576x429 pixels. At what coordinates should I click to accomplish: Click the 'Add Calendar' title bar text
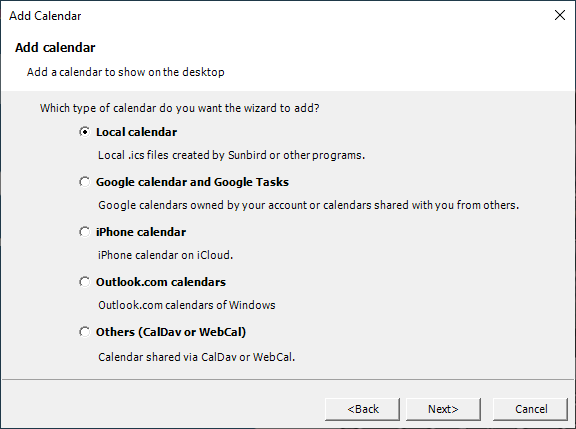click(x=45, y=16)
